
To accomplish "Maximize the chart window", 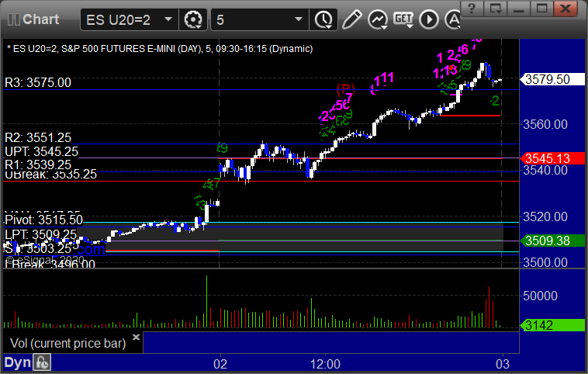I will [x=541, y=9].
